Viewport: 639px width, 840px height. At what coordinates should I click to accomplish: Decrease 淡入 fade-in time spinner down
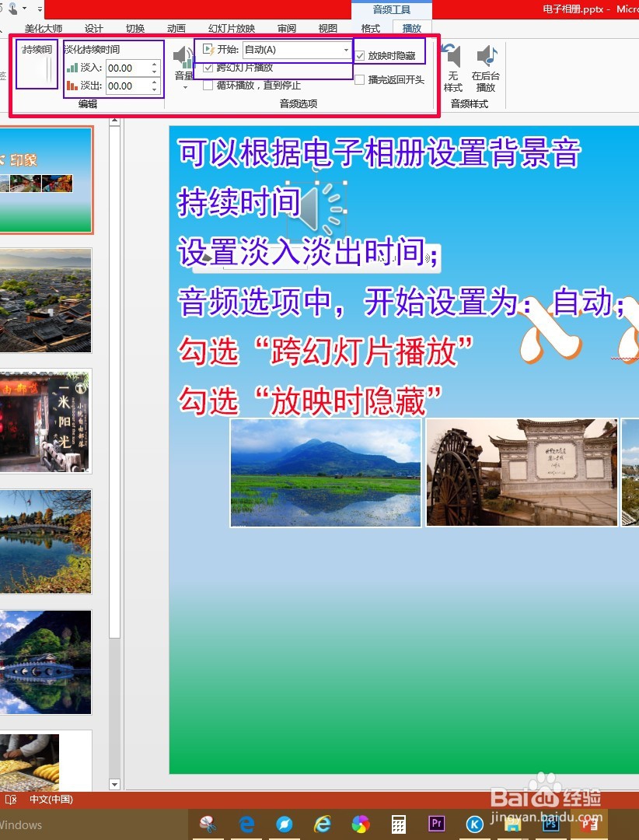154,72
